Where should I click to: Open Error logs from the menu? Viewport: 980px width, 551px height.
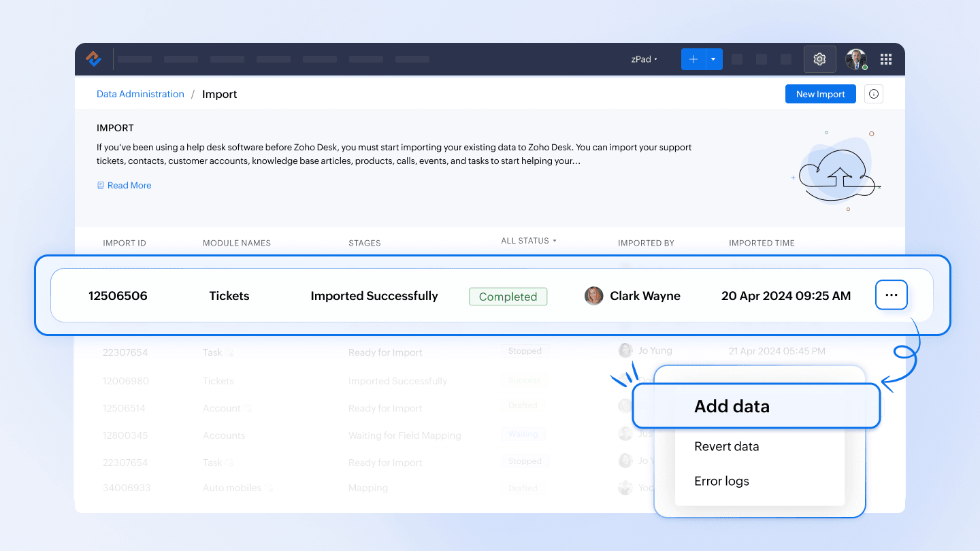tap(721, 481)
